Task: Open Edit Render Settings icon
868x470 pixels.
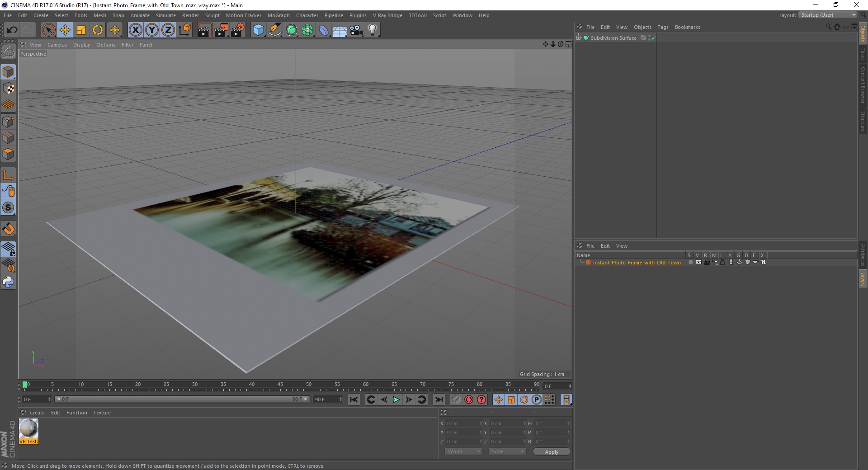Action: click(x=238, y=30)
